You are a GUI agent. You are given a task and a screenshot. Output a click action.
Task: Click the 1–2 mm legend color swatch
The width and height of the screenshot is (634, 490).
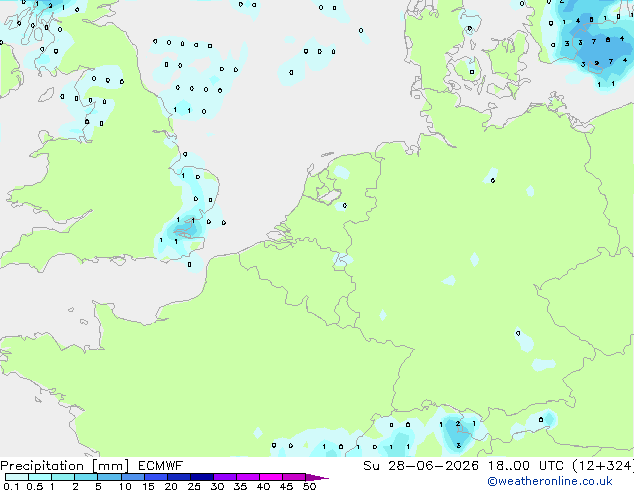[63, 477]
